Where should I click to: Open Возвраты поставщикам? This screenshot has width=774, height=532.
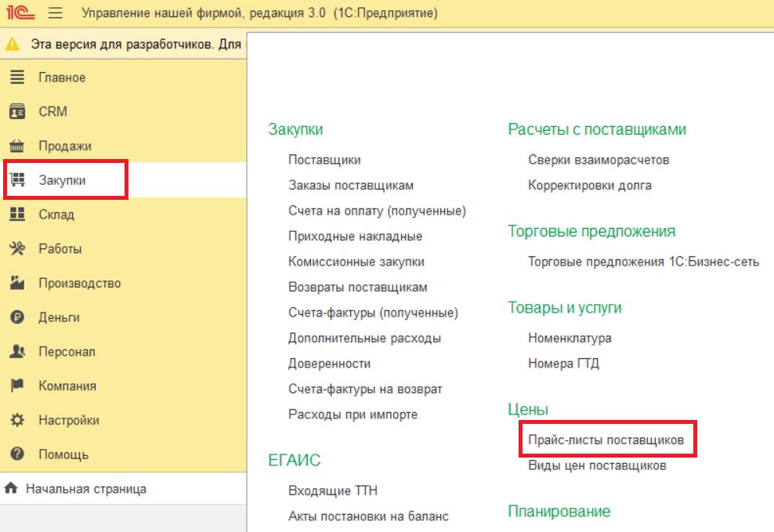[358, 288]
